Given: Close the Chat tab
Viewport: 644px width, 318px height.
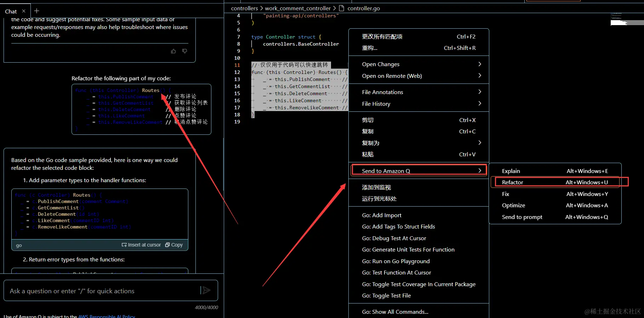Looking at the screenshot, I should point(24,11).
